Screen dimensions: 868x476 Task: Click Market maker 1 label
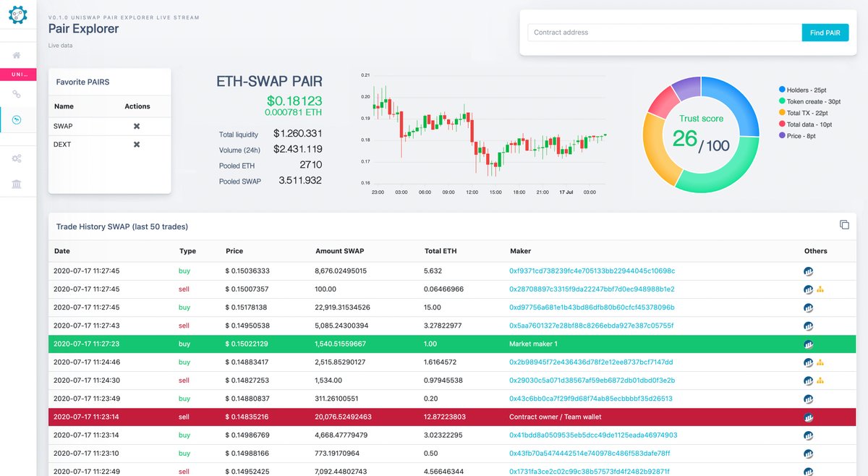[x=534, y=344]
